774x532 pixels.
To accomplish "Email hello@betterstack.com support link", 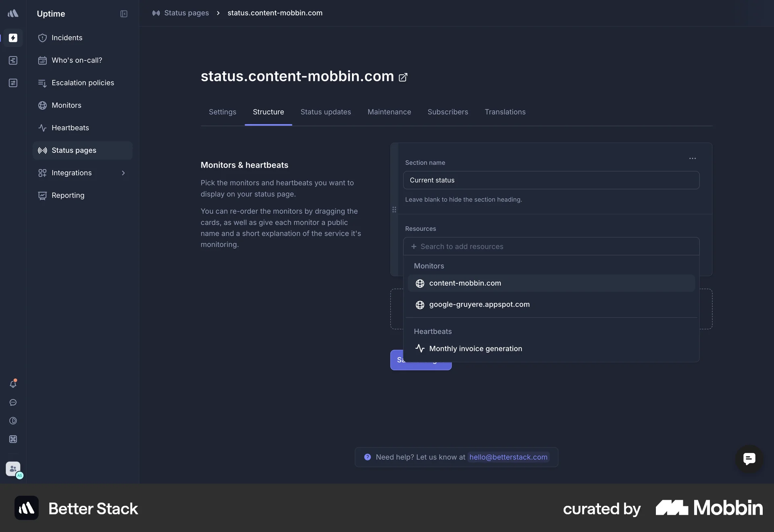I will 508,457.
